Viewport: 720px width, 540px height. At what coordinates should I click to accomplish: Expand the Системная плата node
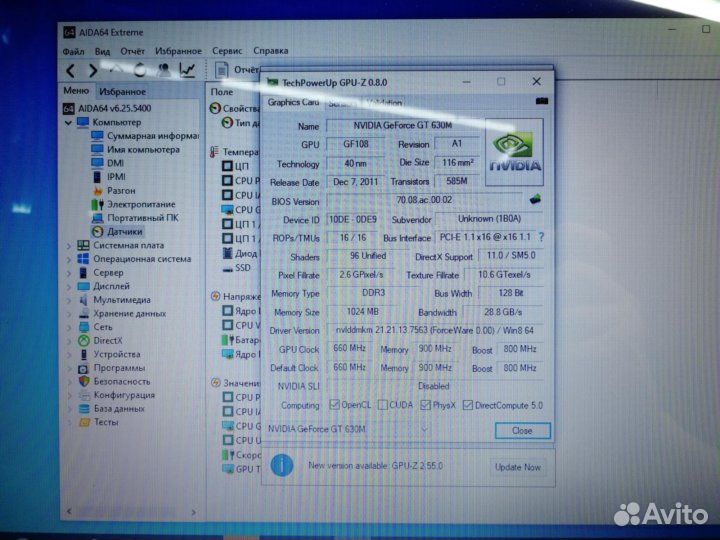pyautogui.click(x=69, y=246)
